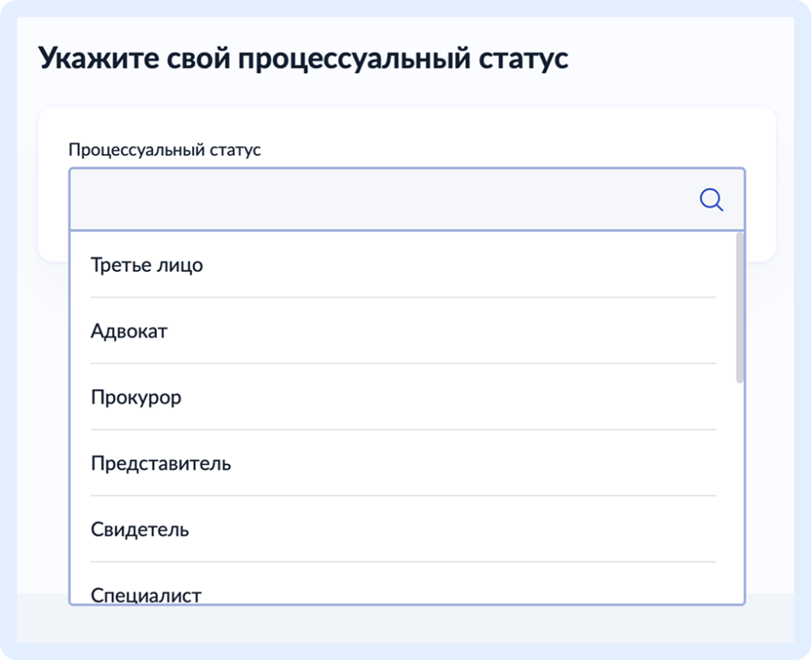Screen dimensions: 812x660
Task: Pick Прокурор in the dropdown list
Action: (136, 397)
